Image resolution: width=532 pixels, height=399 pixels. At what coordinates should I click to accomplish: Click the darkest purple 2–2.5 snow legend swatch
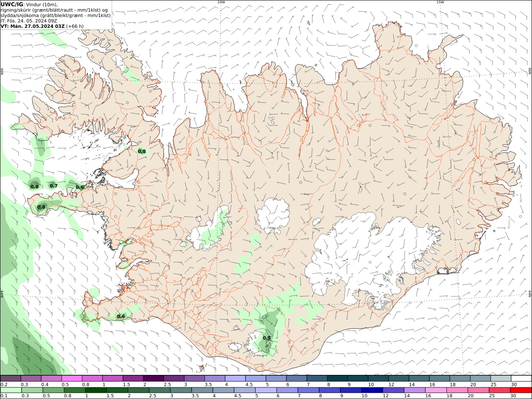(x=153, y=378)
